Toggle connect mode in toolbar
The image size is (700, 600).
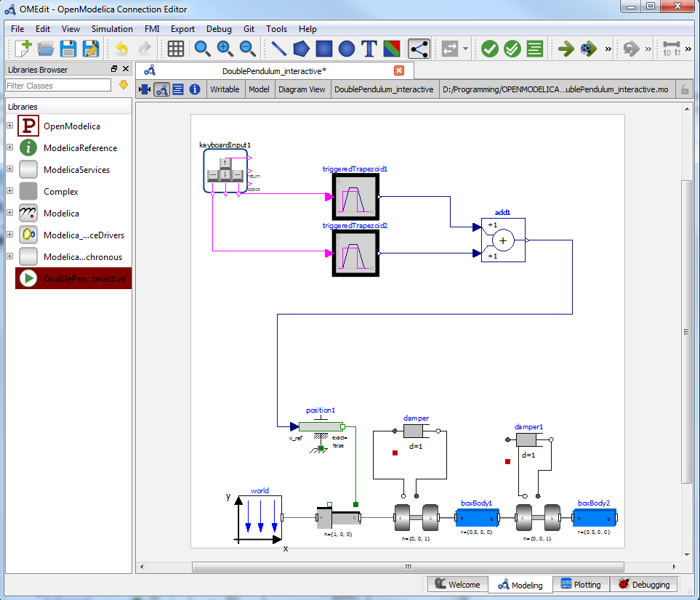418,49
